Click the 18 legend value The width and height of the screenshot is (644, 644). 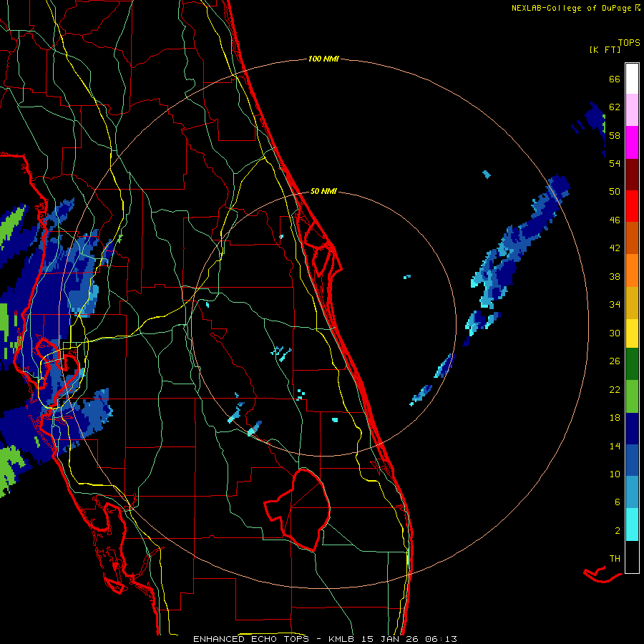[x=615, y=418]
